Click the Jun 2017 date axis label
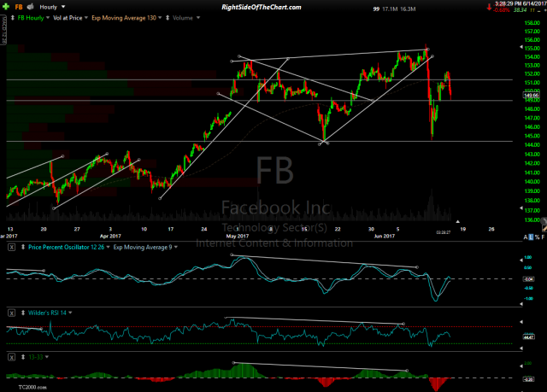This screenshot has height=392, width=547. pos(384,237)
